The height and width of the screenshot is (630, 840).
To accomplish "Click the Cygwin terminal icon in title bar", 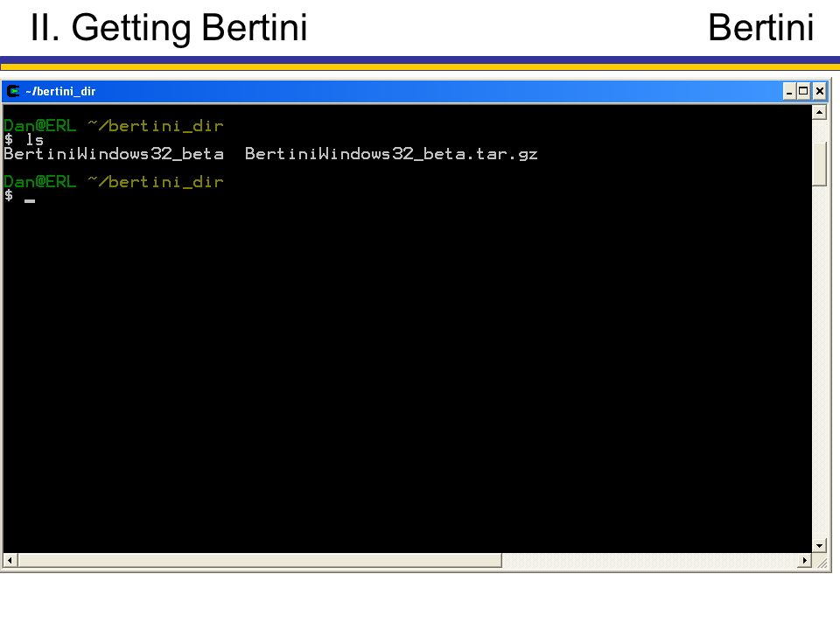I will pyautogui.click(x=13, y=91).
